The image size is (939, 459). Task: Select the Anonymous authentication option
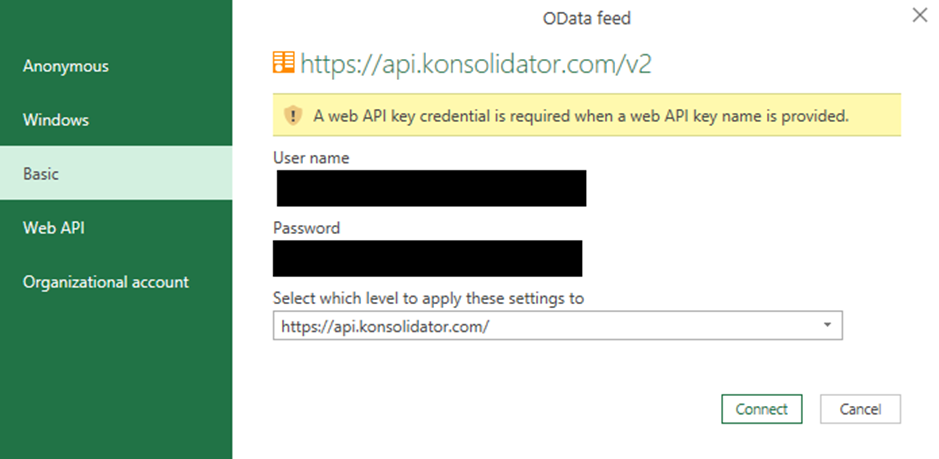coord(116,66)
